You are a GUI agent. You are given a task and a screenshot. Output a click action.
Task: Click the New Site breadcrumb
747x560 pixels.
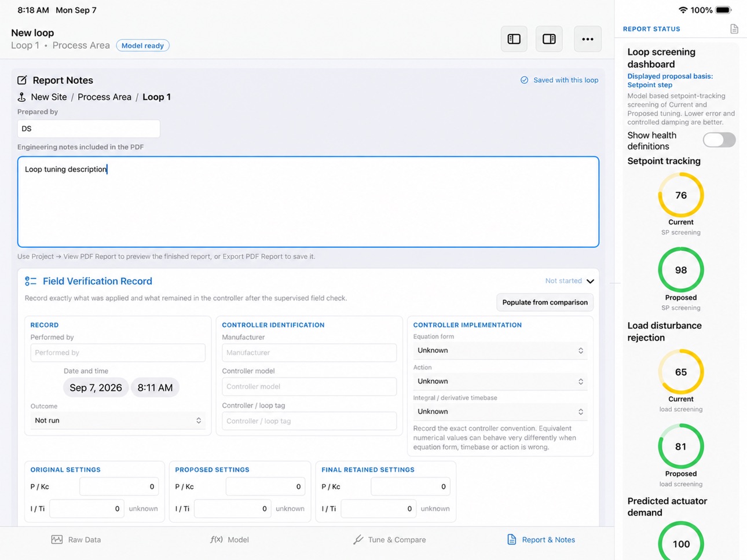point(49,97)
